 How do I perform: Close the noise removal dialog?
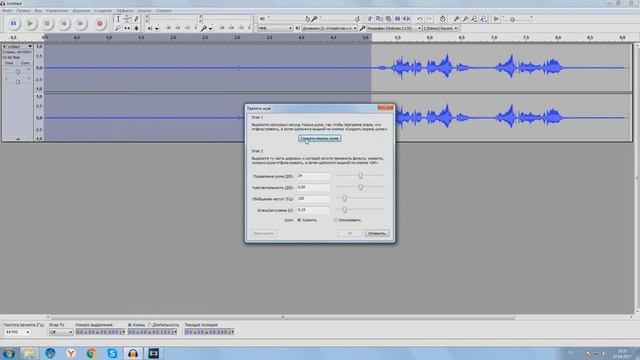(x=385, y=107)
